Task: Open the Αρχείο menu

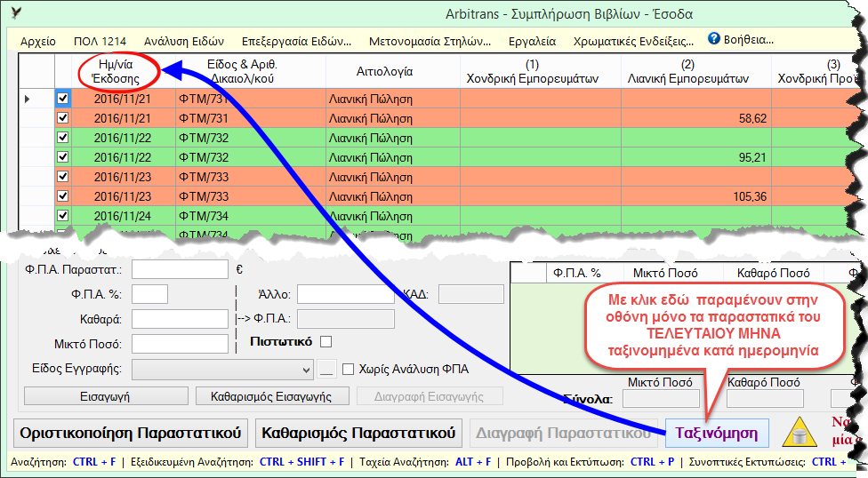Action: point(38,42)
